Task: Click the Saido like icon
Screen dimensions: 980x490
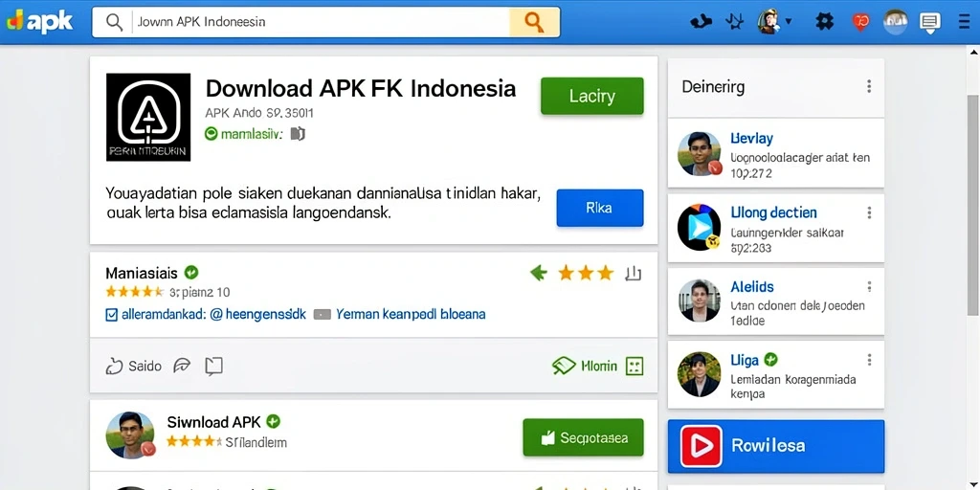Action: [x=115, y=367]
